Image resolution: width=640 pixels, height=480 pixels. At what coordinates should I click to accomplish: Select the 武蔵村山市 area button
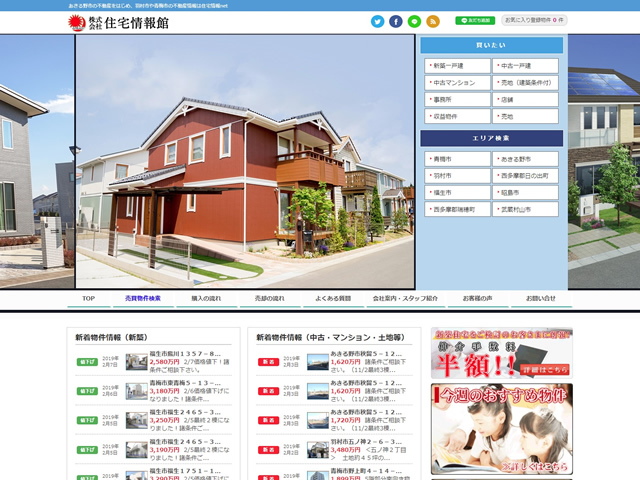click(525, 210)
